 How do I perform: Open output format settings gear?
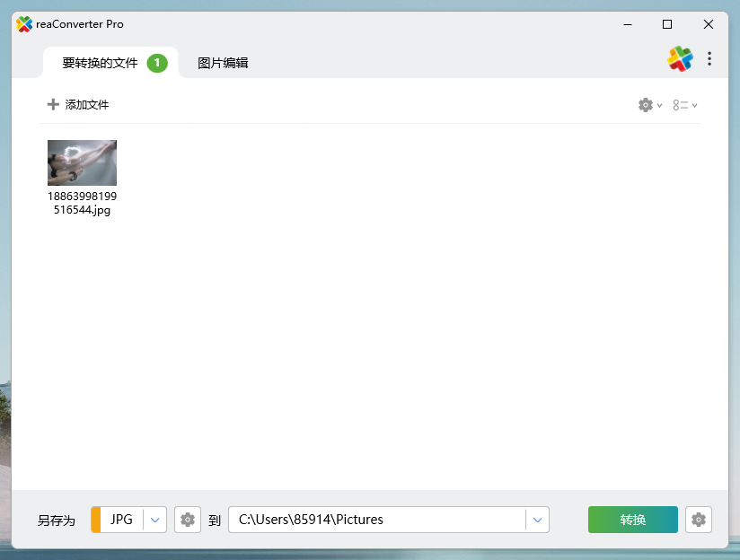tap(188, 520)
